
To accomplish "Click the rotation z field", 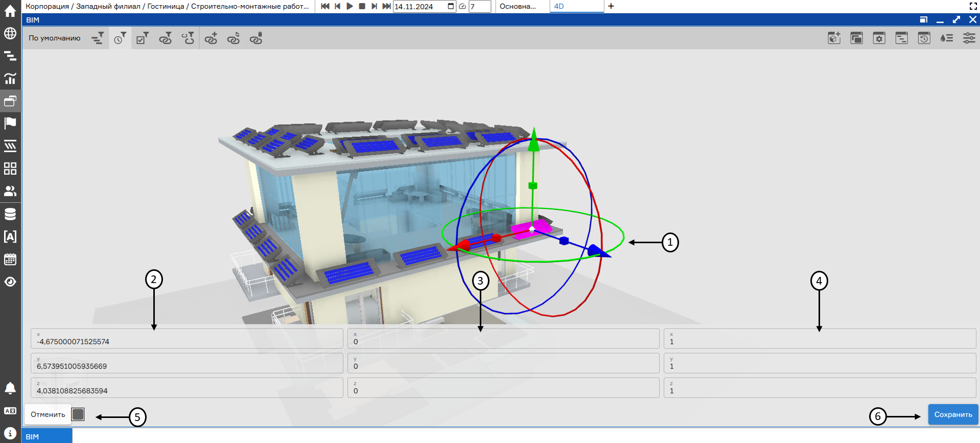I will click(x=503, y=388).
